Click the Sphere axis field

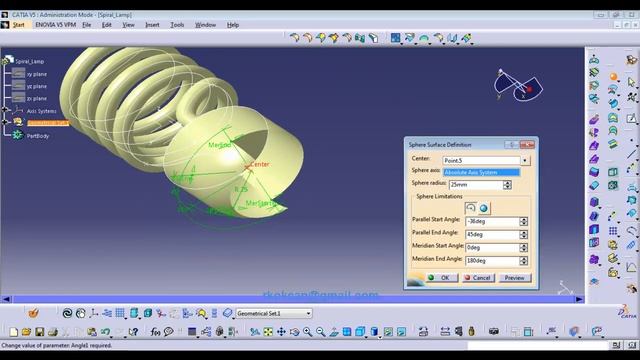(482, 172)
